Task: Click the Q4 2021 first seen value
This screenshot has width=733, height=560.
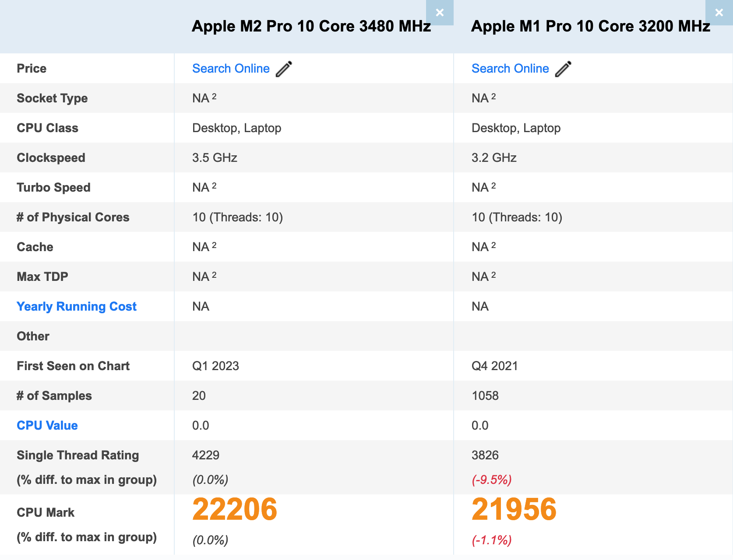Action: coord(495,366)
